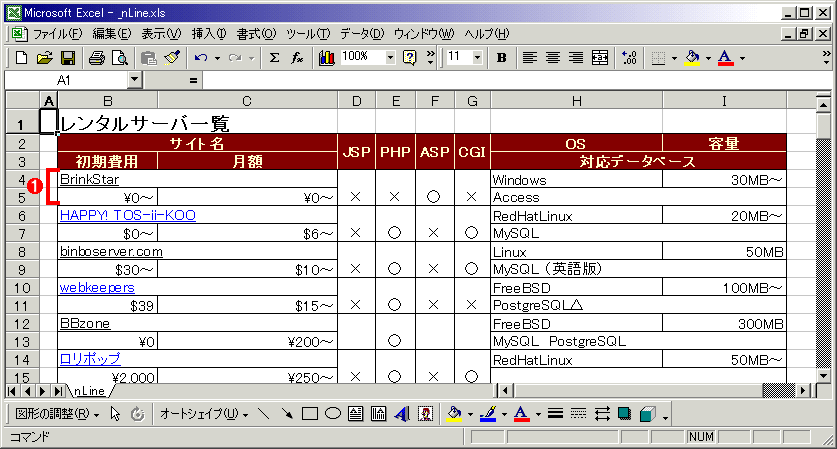The height and width of the screenshot is (449, 837).
Task: Insert WordArt from drawing toolbar
Action: click(x=401, y=414)
